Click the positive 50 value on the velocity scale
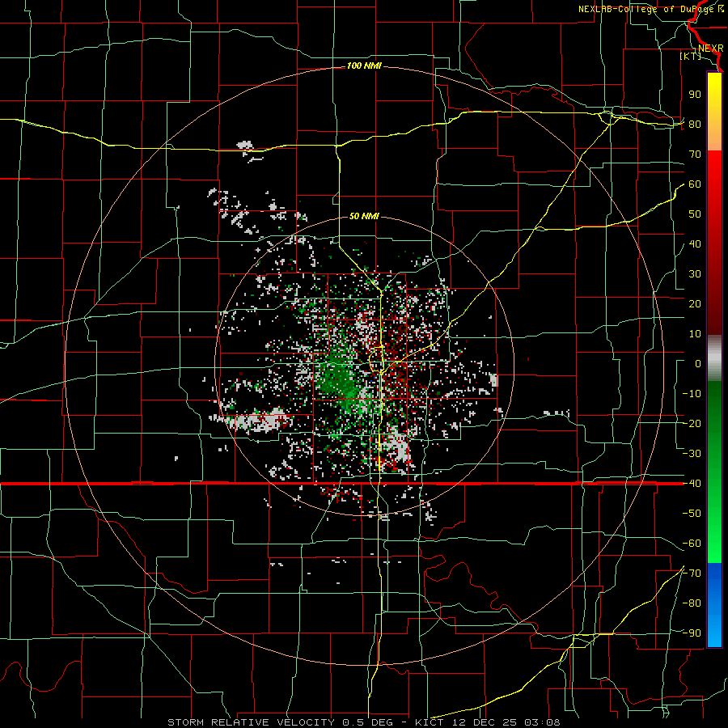Image resolution: width=728 pixels, height=728 pixels. [695, 214]
